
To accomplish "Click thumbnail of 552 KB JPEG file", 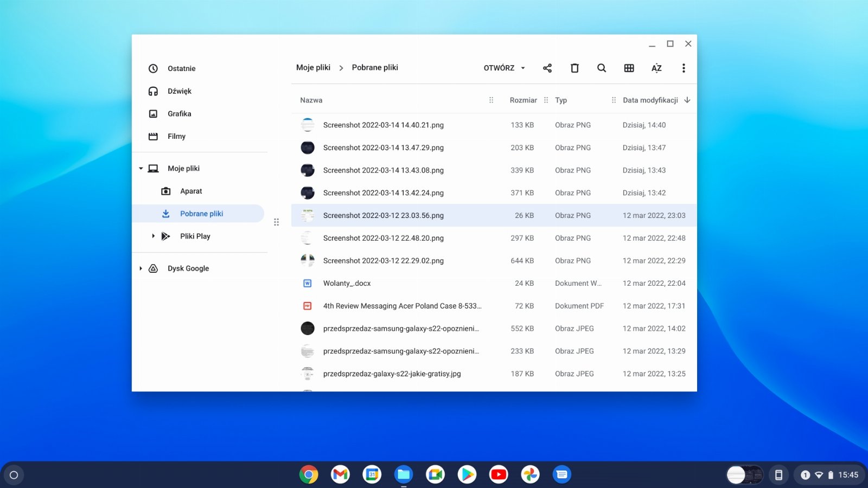I will pyautogui.click(x=308, y=329).
